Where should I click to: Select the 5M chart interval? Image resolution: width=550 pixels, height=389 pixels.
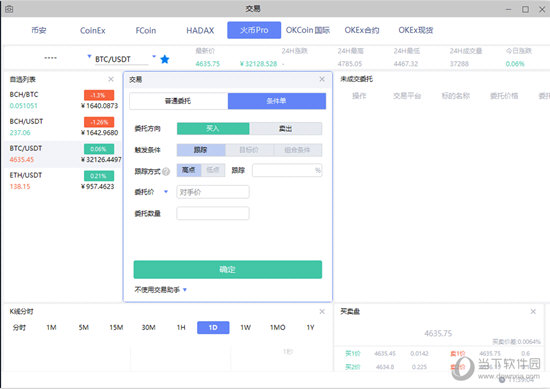click(83, 328)
